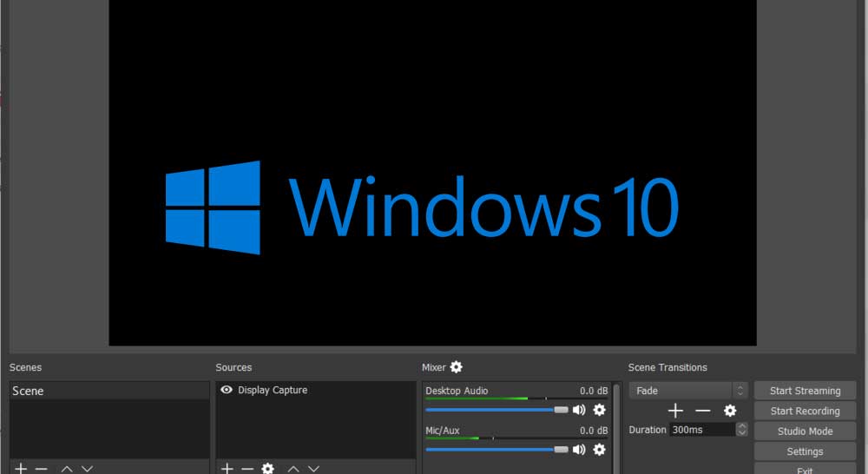Screen dimensions: 868x474
Task: Enable Studio Mode
Action: coord(805,431)
